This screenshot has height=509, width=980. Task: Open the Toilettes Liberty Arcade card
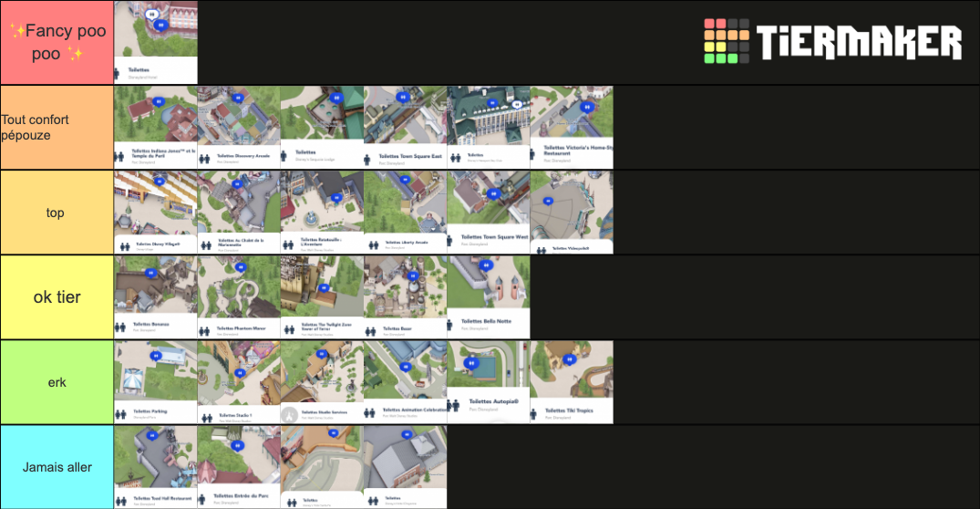[405, 213]
